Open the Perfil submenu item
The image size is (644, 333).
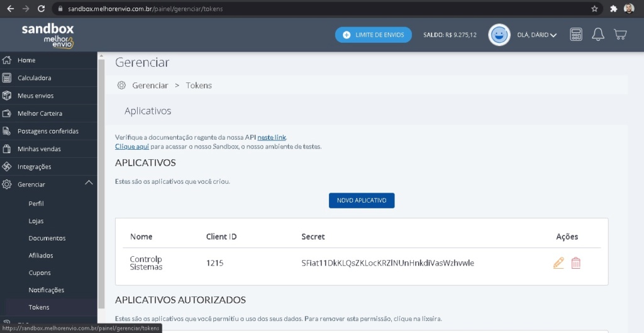coord(36,203)
